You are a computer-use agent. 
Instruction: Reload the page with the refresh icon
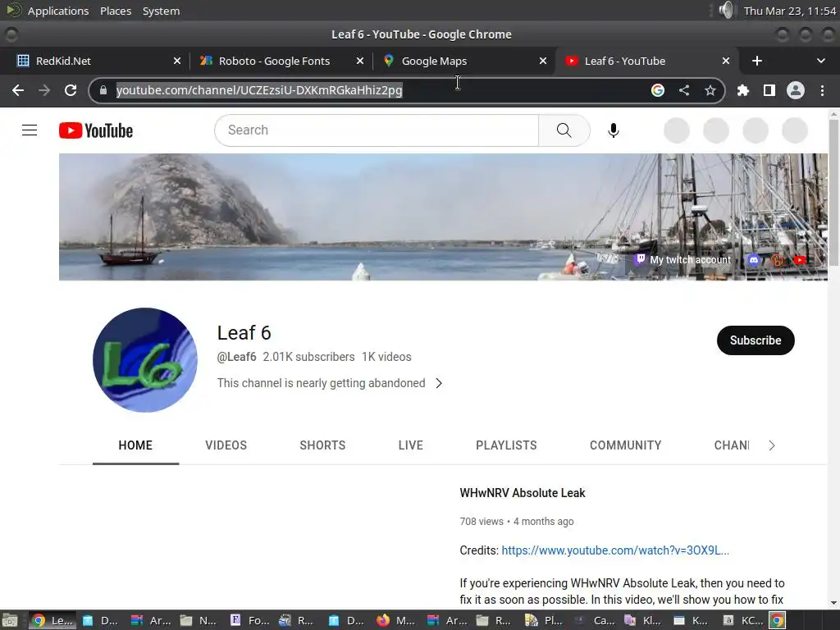(71, 90)
